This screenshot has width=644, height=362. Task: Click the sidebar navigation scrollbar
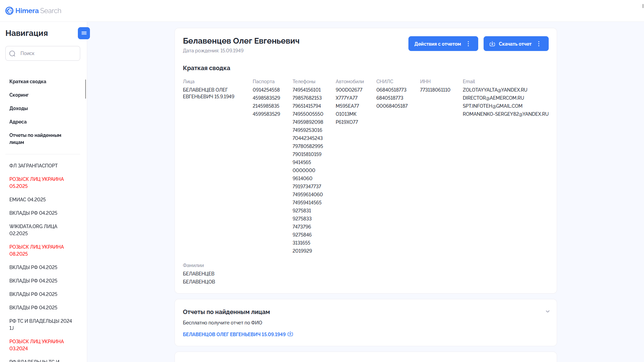(86, 89)
